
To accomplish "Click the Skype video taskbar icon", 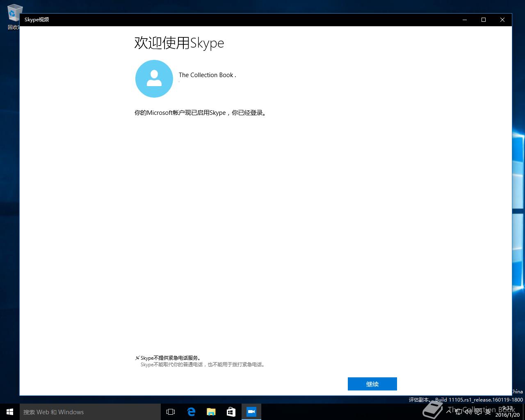I will (251, 412).
